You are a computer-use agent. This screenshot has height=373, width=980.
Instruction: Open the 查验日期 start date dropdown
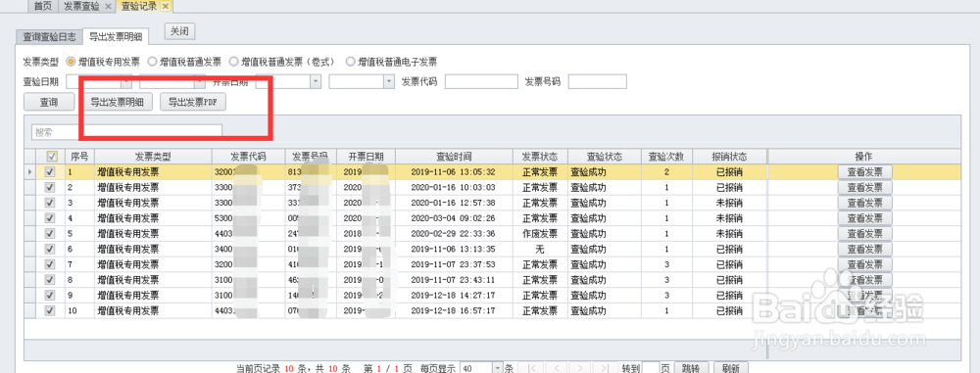click(126, 81)
